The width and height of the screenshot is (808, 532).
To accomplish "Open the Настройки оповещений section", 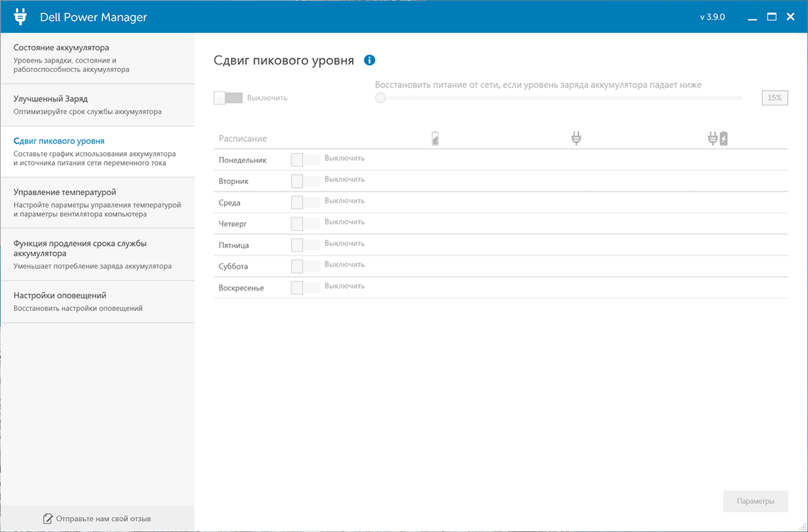I will (x=97, y=302).
